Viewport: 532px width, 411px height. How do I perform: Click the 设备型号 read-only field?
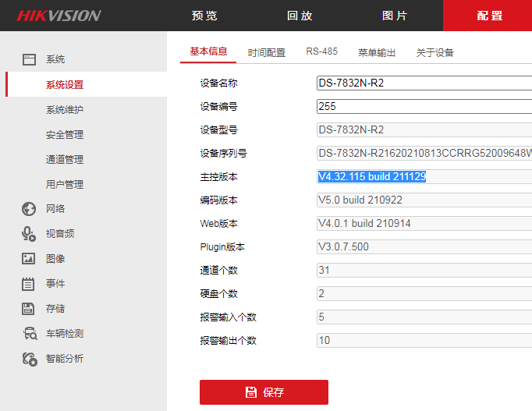click(424, 130)
